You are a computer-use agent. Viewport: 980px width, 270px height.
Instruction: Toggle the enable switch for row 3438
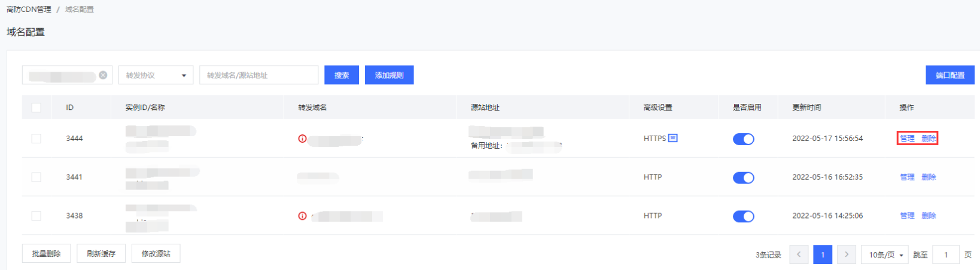[x=744, y=216]
